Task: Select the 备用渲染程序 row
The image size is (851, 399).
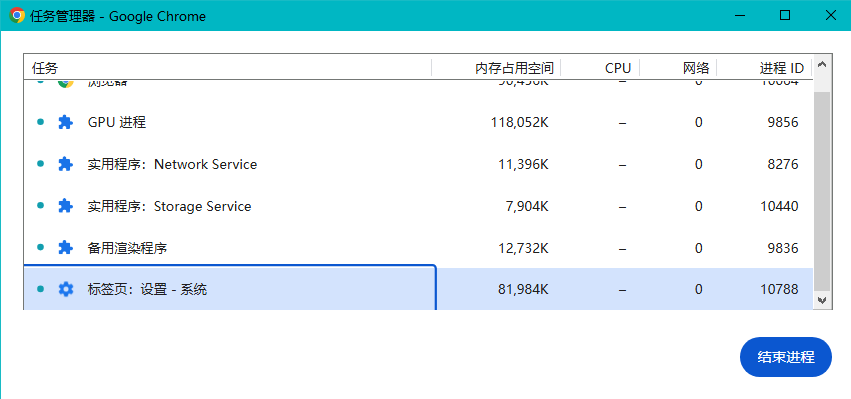Action: [x=418, y=248]
